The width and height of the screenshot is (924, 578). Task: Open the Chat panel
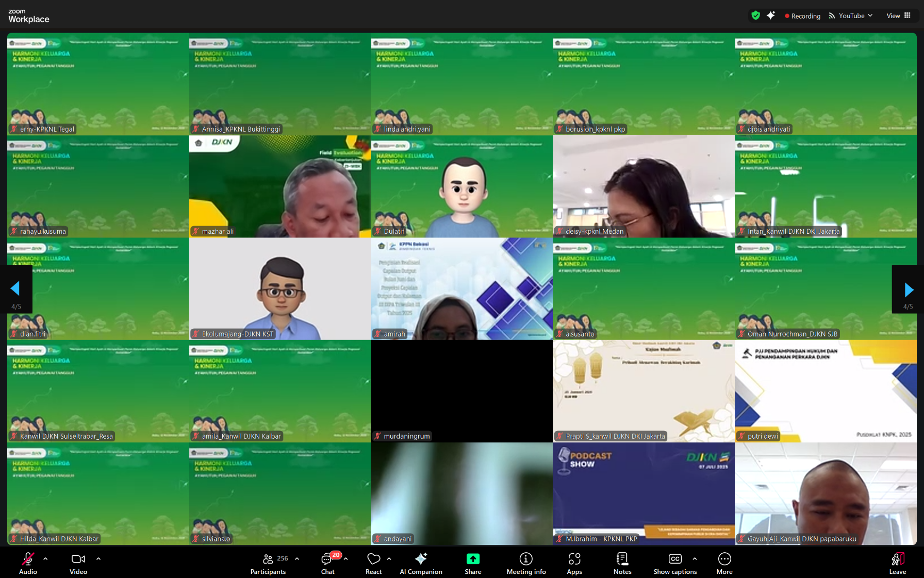tap(327, 563)
